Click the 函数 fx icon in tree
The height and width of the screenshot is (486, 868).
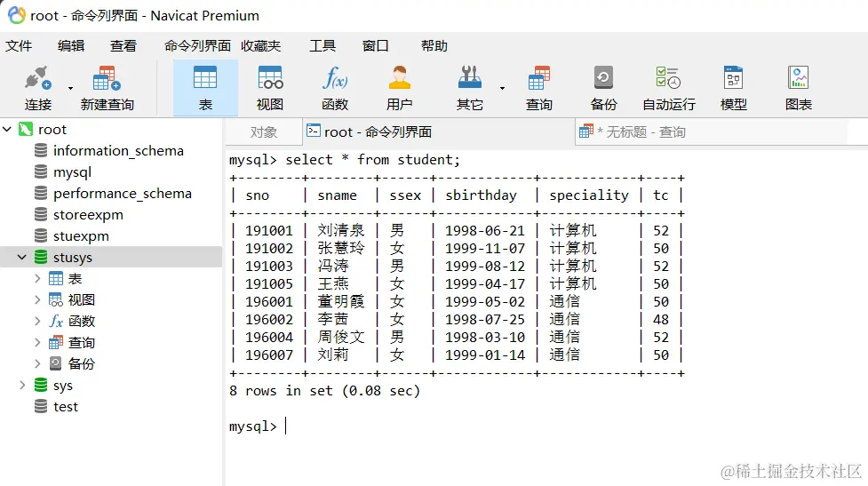(x=56, y=321)
